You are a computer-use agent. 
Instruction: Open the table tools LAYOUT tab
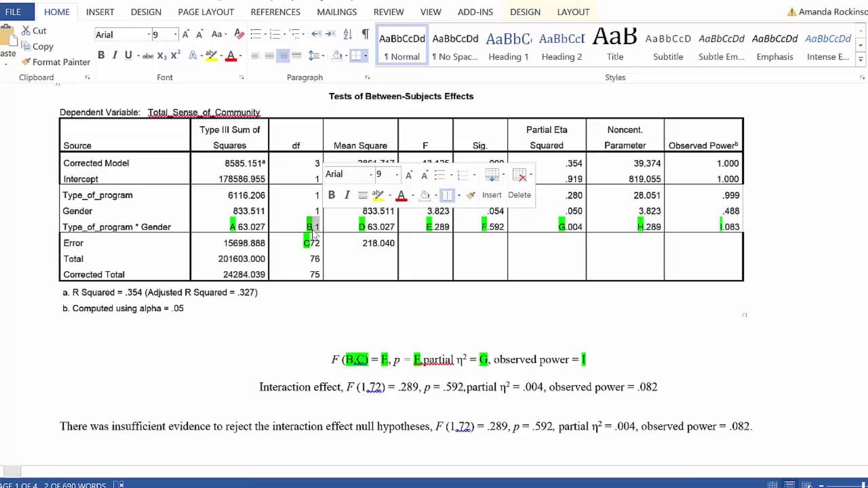(573, 12)
